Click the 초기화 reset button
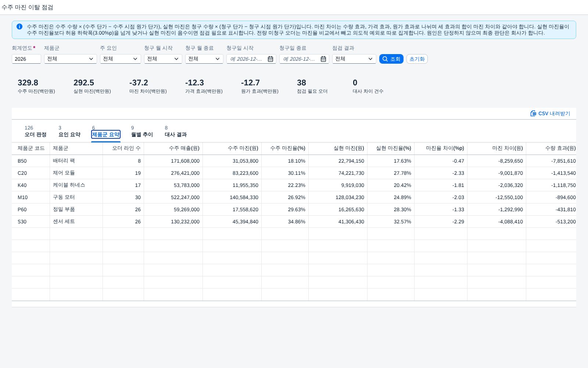The height and width of the screenshot is (368, 588). pyautogui.click(x=417, y=59)
